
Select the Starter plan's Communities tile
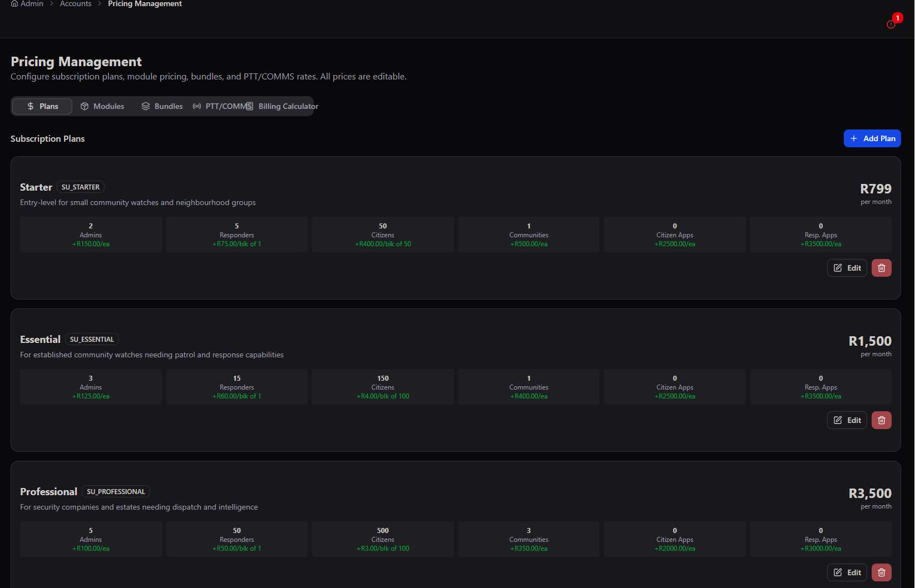529,235
